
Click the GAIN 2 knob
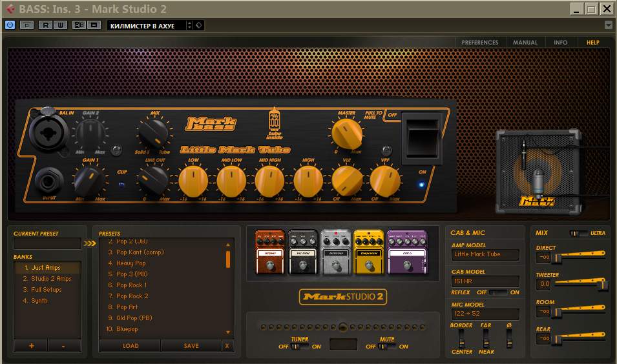[x=90, y=133]
